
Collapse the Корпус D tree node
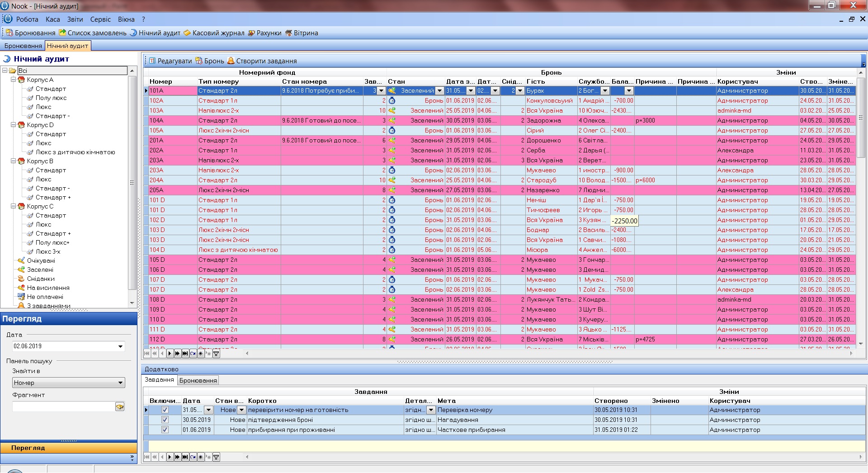click(14, 125)
